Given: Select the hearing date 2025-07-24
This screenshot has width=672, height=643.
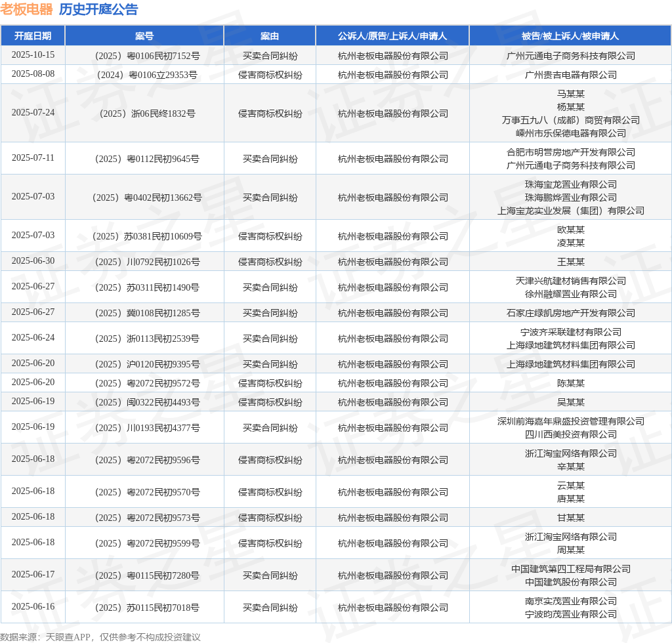Looking at the screenshot, I should [x=33, y=112].
